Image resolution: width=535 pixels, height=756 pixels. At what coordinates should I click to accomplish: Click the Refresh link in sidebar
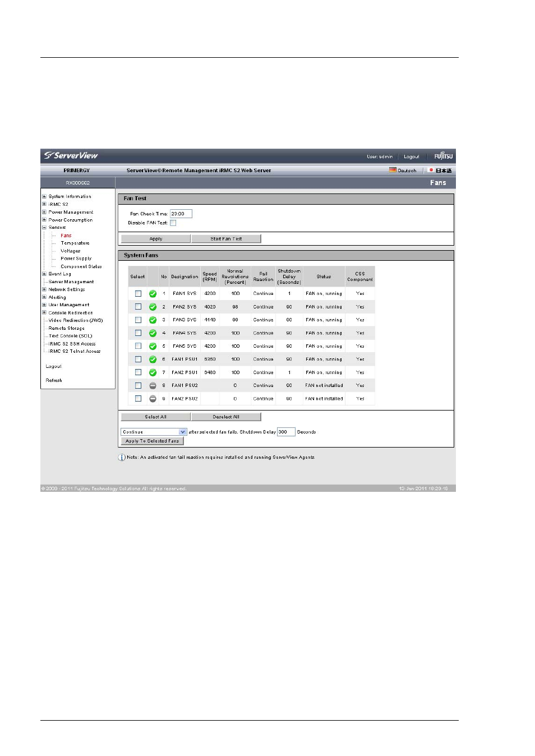tap(54, 380)
